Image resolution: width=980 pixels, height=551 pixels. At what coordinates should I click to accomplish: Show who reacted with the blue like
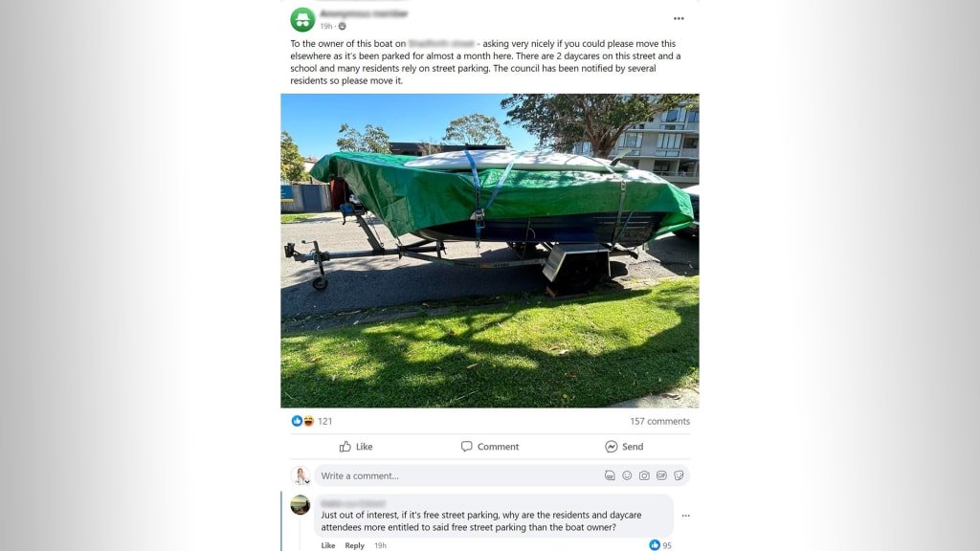[x=297, y=421]
